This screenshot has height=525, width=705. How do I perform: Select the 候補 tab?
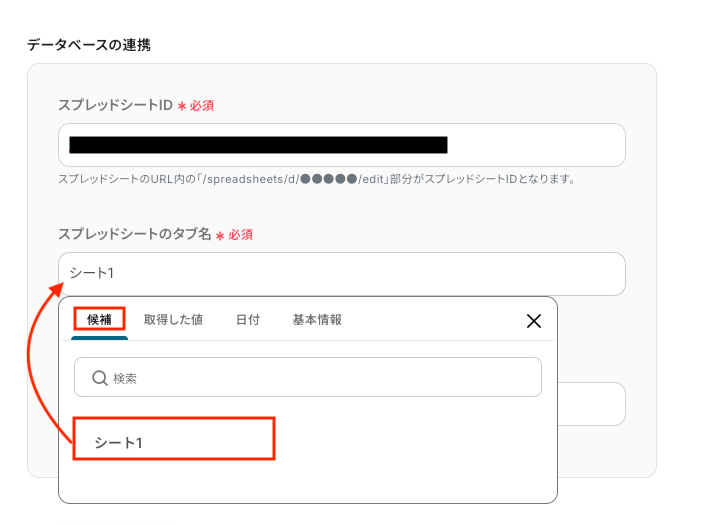pos(99,320)
